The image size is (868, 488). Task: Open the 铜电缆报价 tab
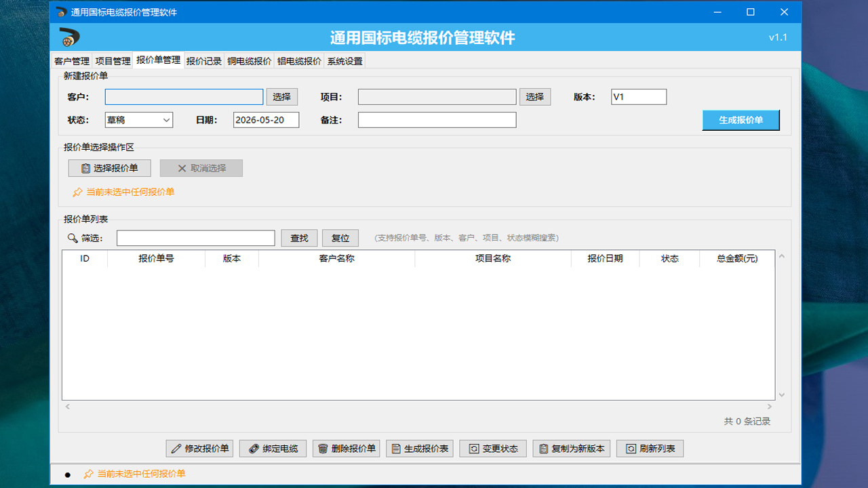[x=250, y=61]
